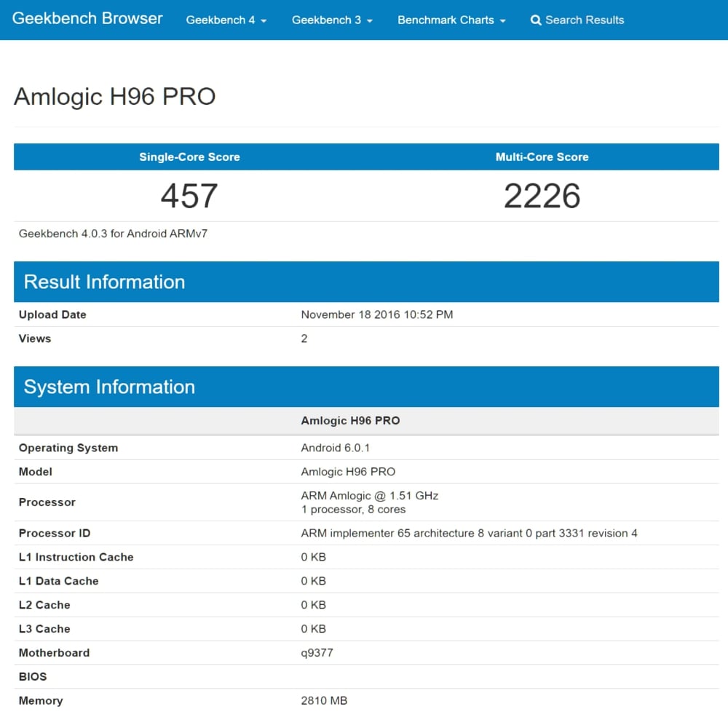
Task: Click the Multi-Core Score header
Action: [x=542, y=157]
